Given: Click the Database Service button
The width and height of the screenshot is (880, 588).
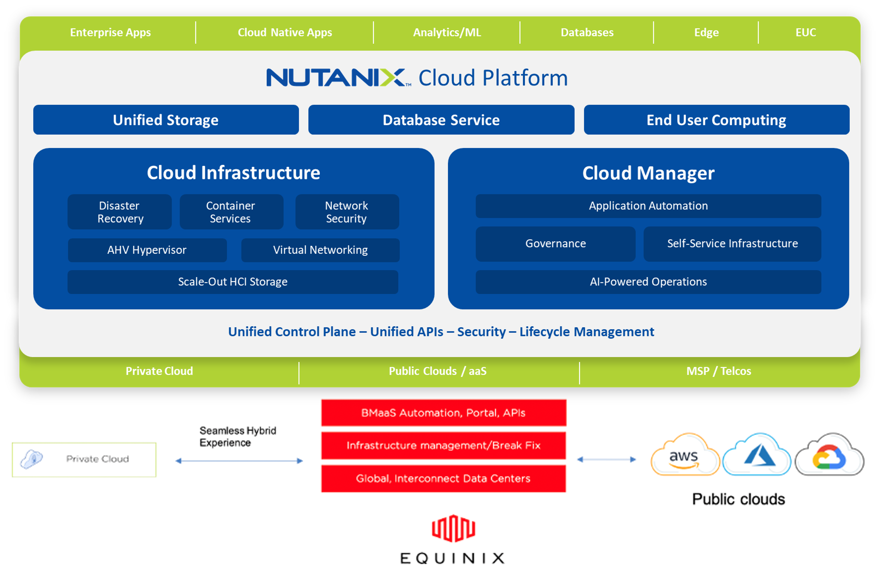Looking at the screenshot, I should click(x=441, y=120).
